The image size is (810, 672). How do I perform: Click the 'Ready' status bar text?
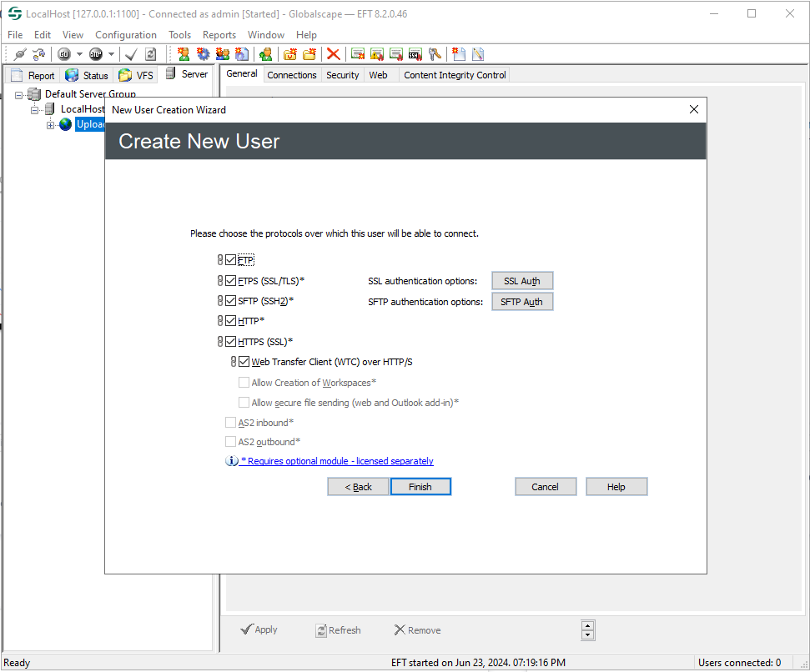point(17,663)
